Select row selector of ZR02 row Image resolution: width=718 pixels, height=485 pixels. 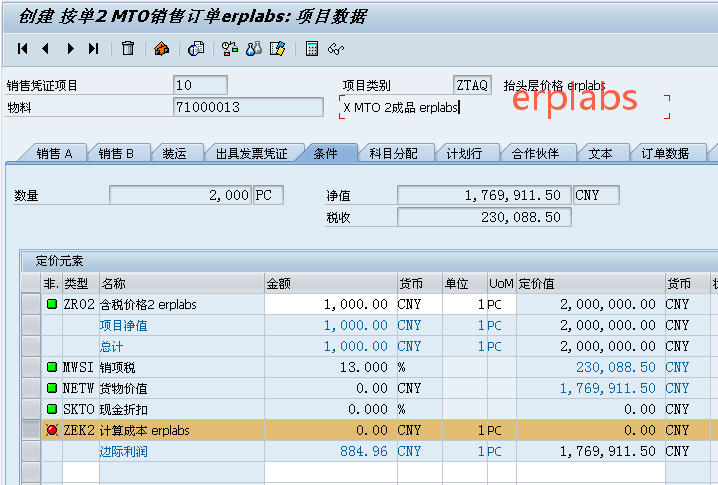(x=31, y=304)
